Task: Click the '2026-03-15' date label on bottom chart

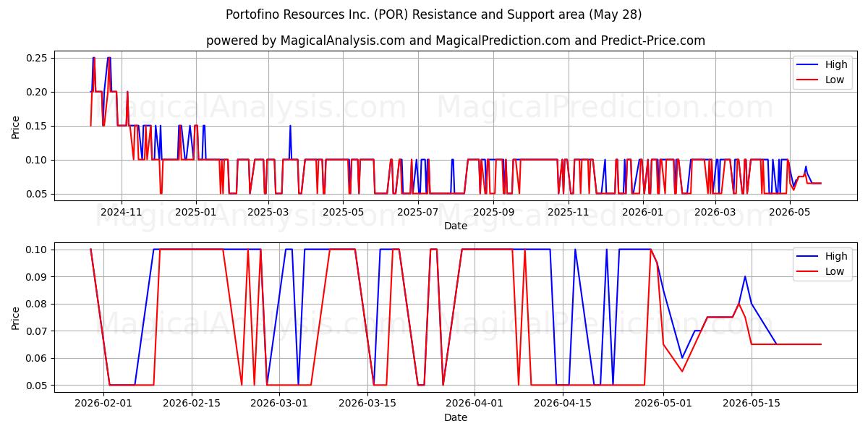Action: point(367,404)
